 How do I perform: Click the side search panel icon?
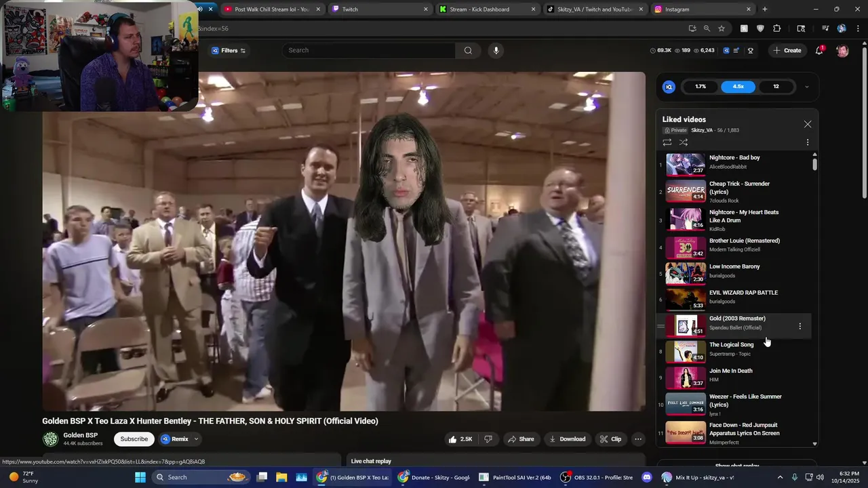click(801, 28)
